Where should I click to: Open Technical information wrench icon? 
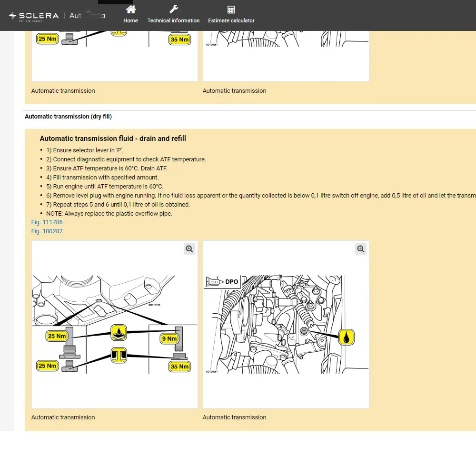tap(174, 10)
